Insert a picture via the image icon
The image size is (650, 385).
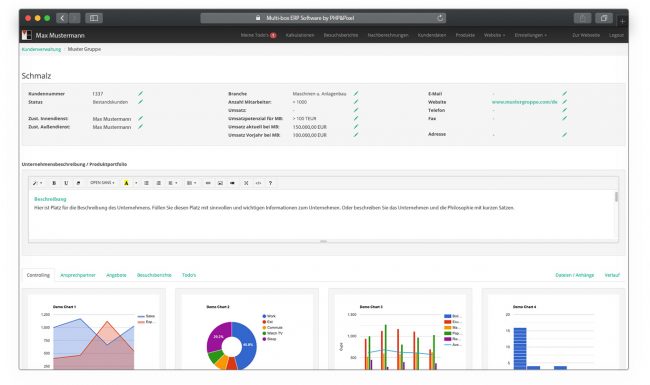(220, 183)
